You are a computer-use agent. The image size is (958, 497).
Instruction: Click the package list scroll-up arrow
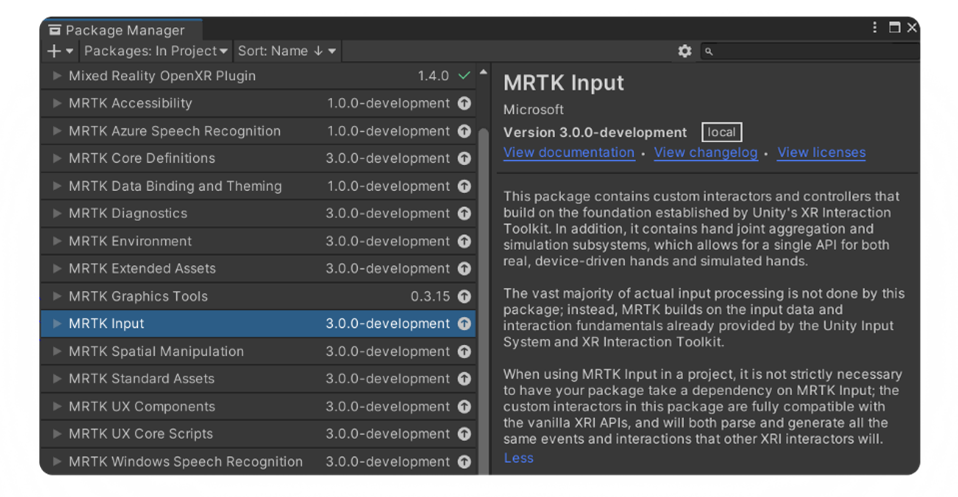(x=483, y=72)
